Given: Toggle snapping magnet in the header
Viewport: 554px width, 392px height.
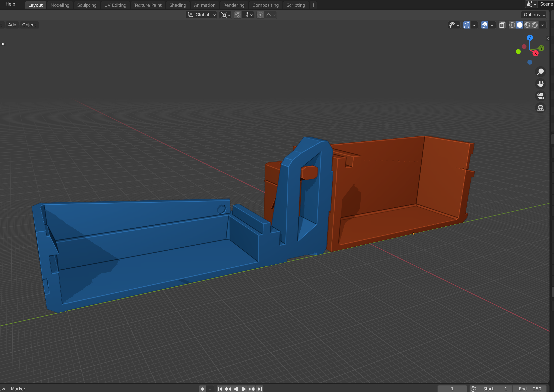Looking at the screenshot, I should coord(237,15).
